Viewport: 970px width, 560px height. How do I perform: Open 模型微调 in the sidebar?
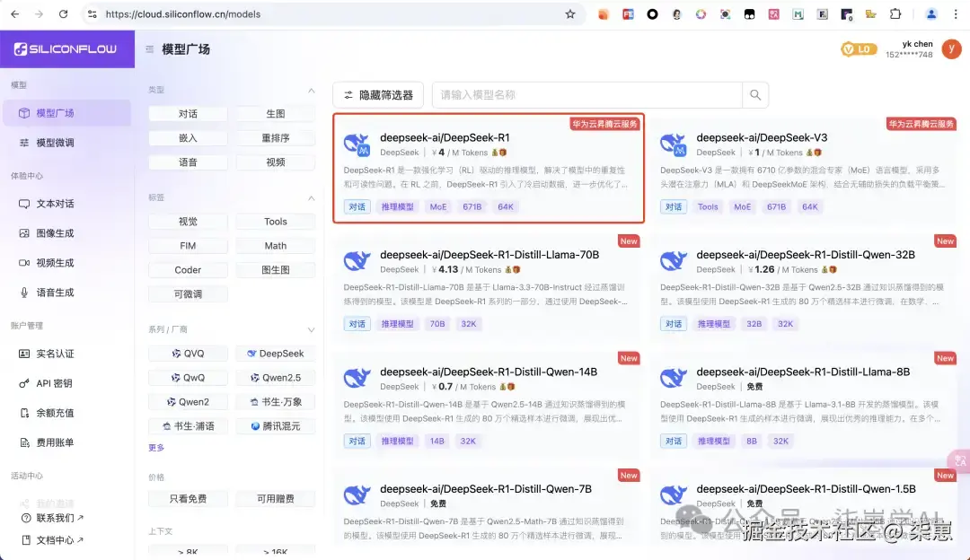coord(66,143)
